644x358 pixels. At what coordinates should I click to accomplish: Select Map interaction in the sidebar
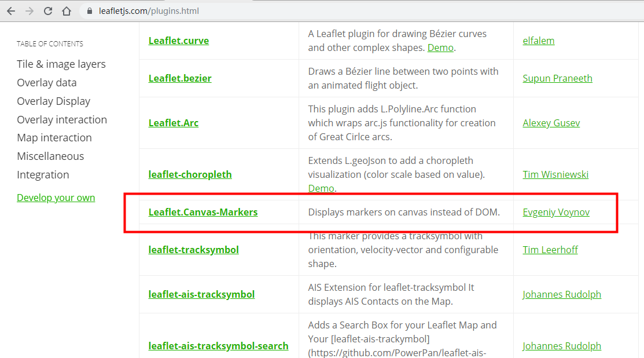pos(54,138)
